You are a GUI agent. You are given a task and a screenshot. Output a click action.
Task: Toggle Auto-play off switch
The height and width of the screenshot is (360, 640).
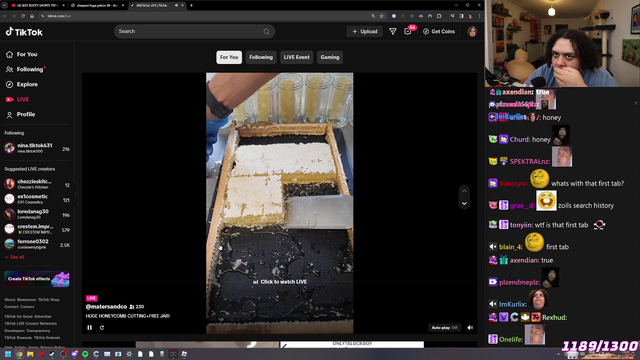[444, 327]
